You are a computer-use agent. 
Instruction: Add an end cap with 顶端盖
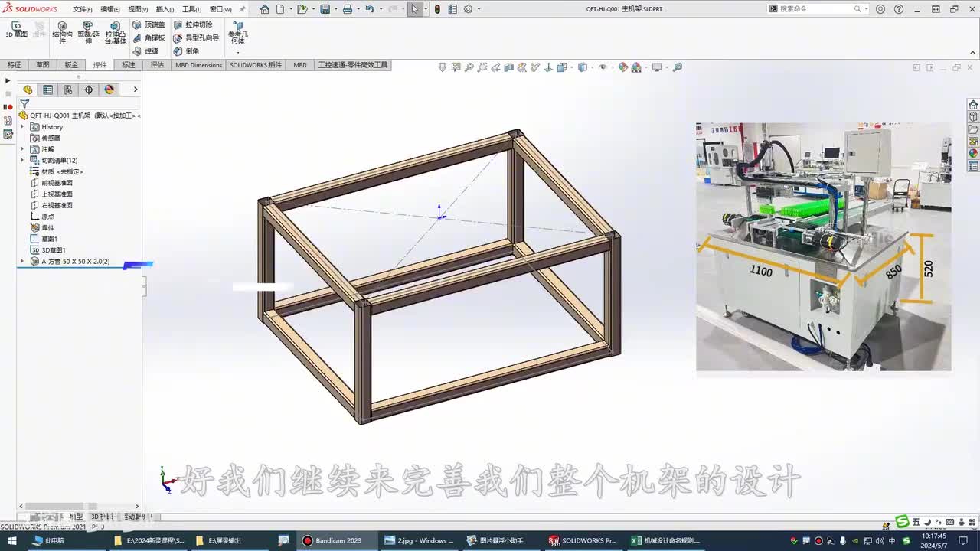point(149,25)
